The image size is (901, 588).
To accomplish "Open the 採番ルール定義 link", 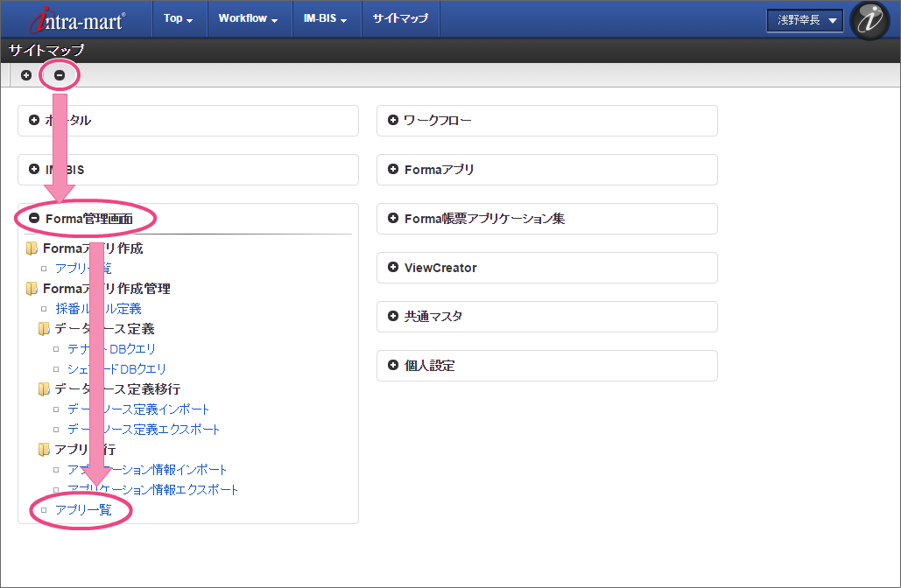I will click(98, 309).
